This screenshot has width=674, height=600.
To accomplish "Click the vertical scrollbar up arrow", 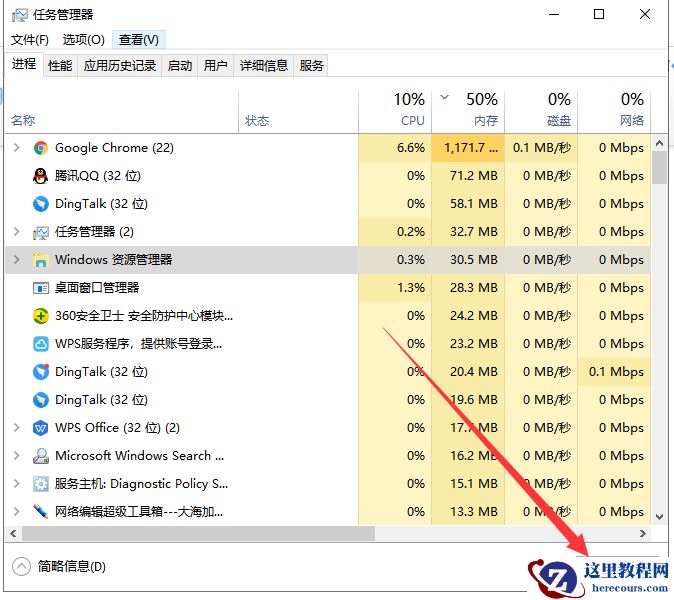I will click(659, 143).
